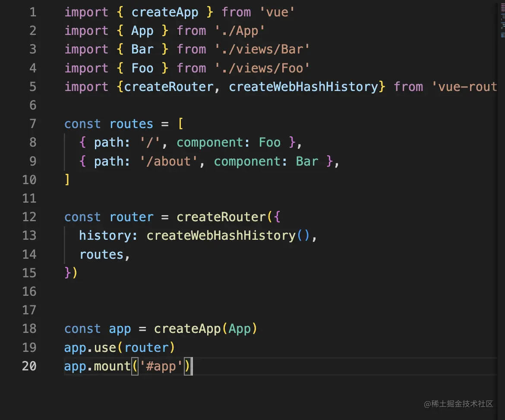Image resolution: width=505 pixels, height=420 pixels.
Task: Click the './views/Foo' import path
Action: (262, 68)
